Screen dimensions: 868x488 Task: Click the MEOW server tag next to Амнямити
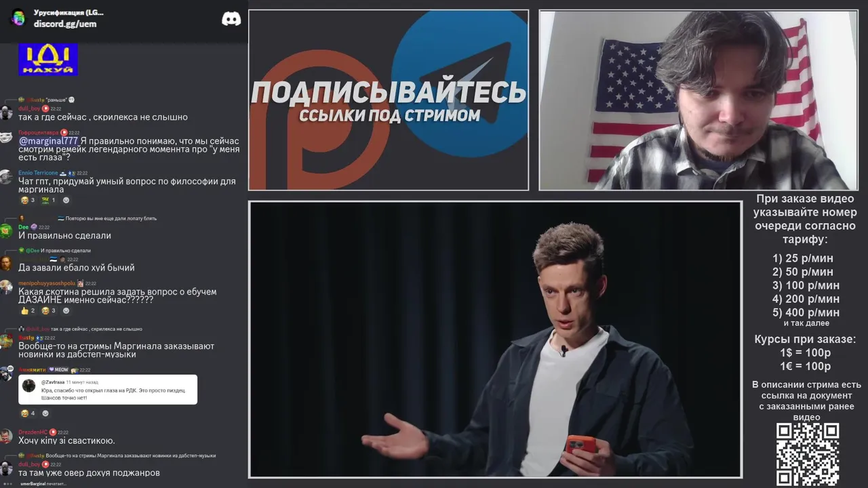(x=58, y=370)
